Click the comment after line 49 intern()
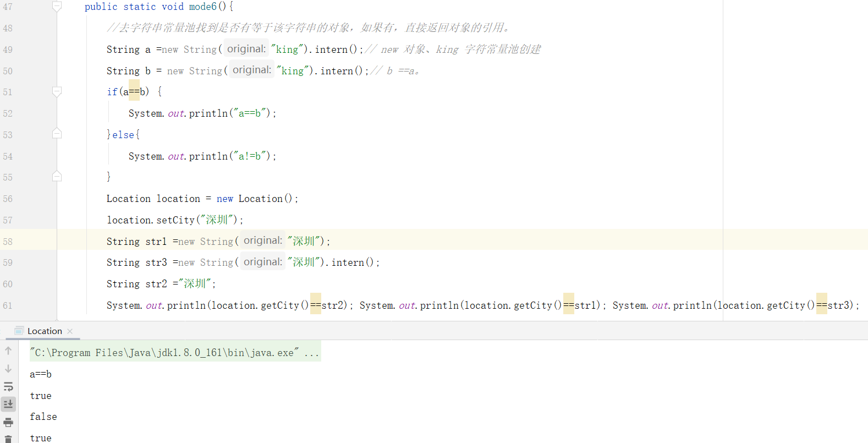The height and width of the screenshot is (443, 868). click(x=453, y=49)
